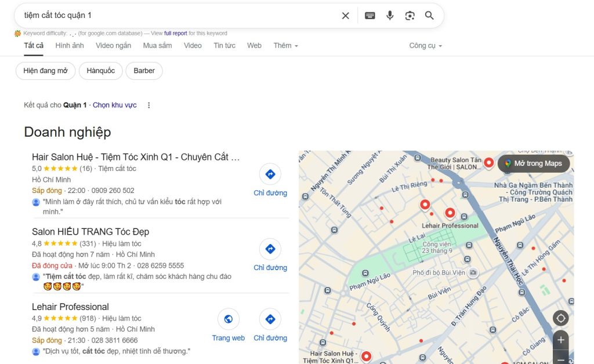Viewport: 594px width, 364px height.
Task: Click the reviewer avatar under Hair Salon Huệ
Action: (x=36, y=202)
